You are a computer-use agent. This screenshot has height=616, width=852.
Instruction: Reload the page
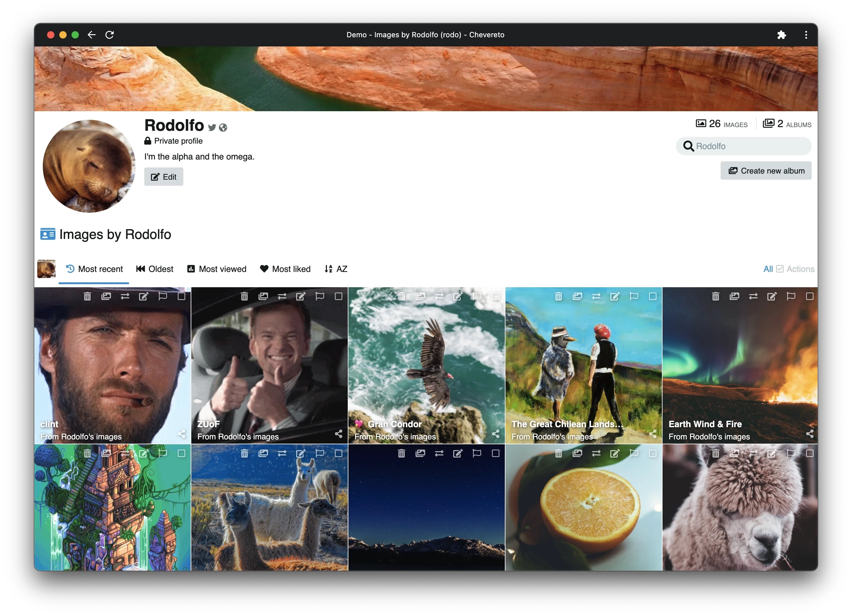pos(109,35)
